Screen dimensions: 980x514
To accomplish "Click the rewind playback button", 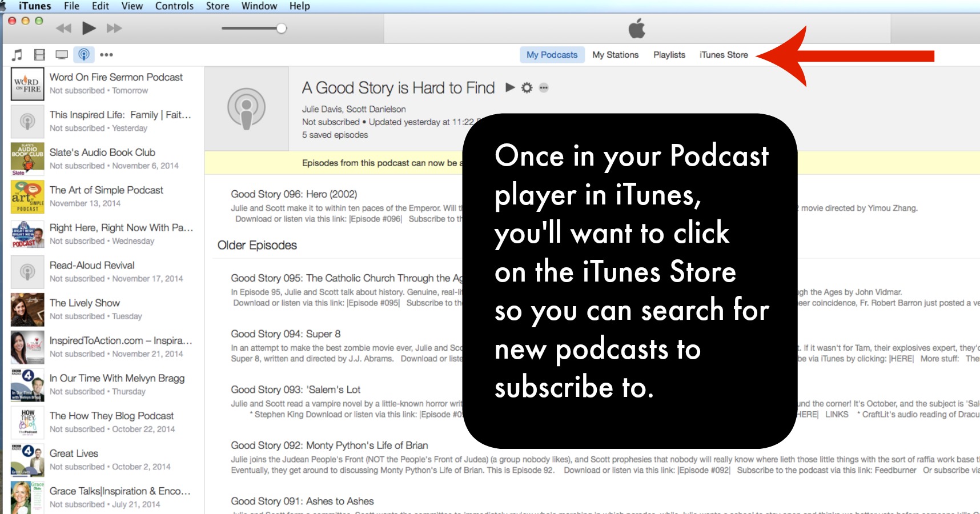I will pos(63,28).
